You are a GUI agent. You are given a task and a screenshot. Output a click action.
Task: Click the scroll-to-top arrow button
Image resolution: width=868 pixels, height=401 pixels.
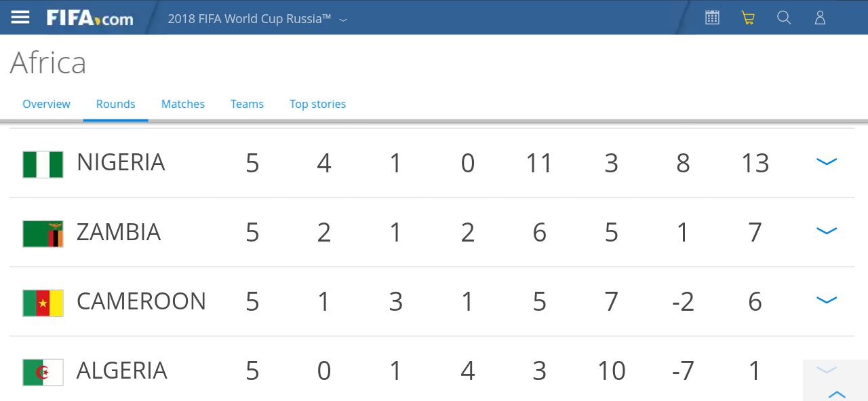point(837,394)
